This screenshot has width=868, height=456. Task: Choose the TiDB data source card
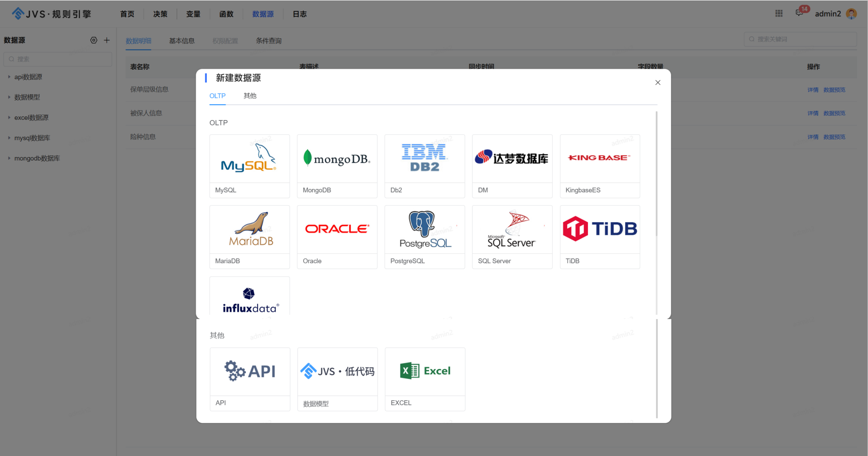click(x=600, y=237)
